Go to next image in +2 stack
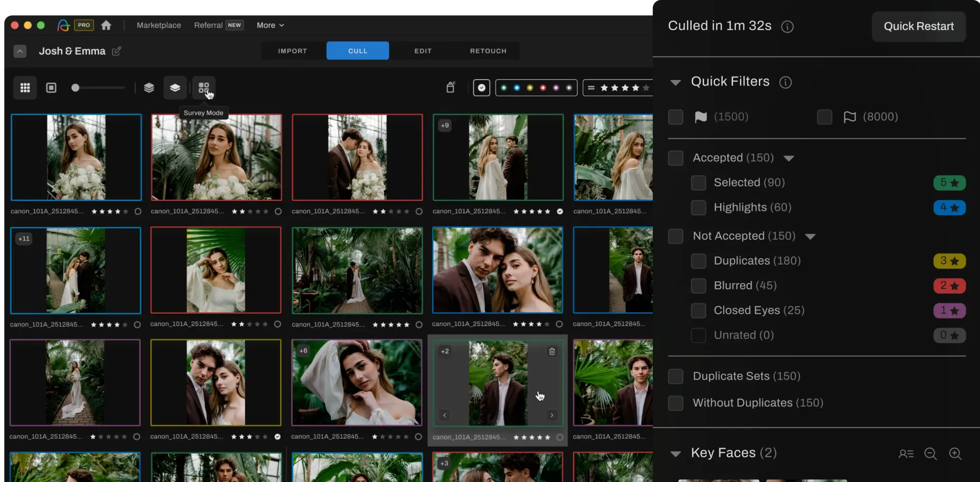 tap(552, 415)
